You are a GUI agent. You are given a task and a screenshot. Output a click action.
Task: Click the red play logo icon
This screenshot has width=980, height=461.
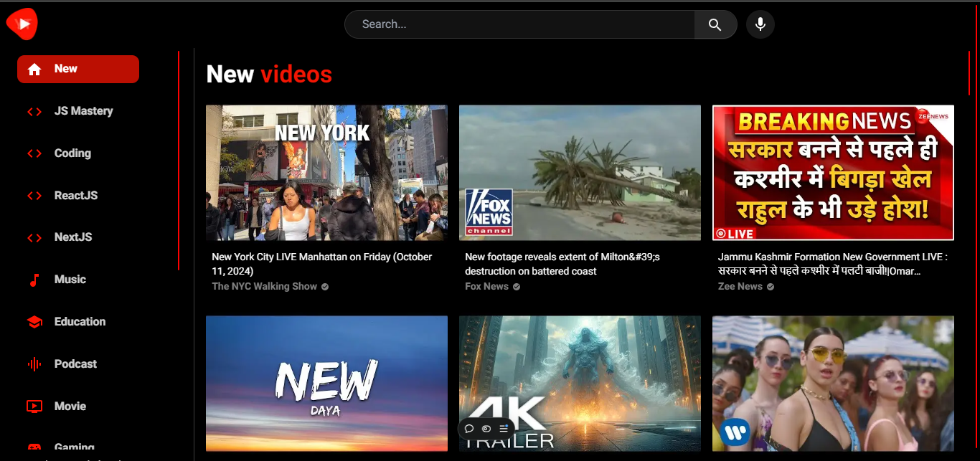pos(22,24)
